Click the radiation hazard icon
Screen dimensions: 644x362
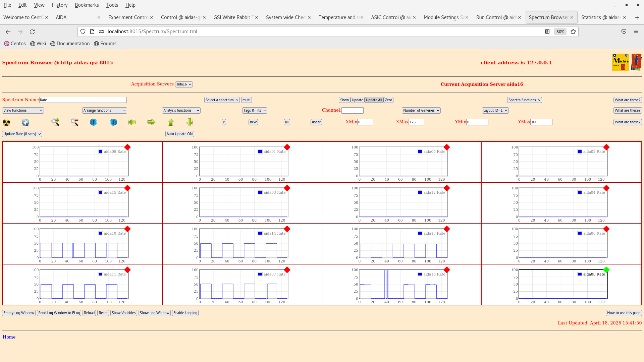(x=6, y=123)
